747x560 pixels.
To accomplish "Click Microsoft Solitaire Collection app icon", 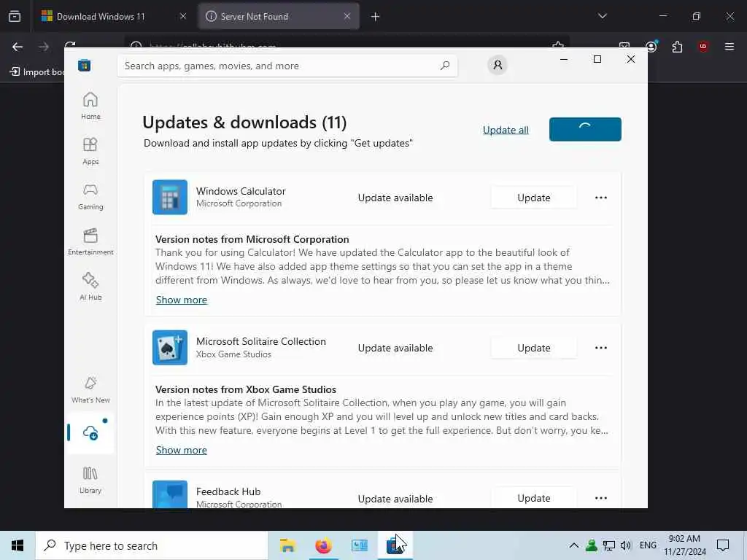I will click(x=169, y=348).
